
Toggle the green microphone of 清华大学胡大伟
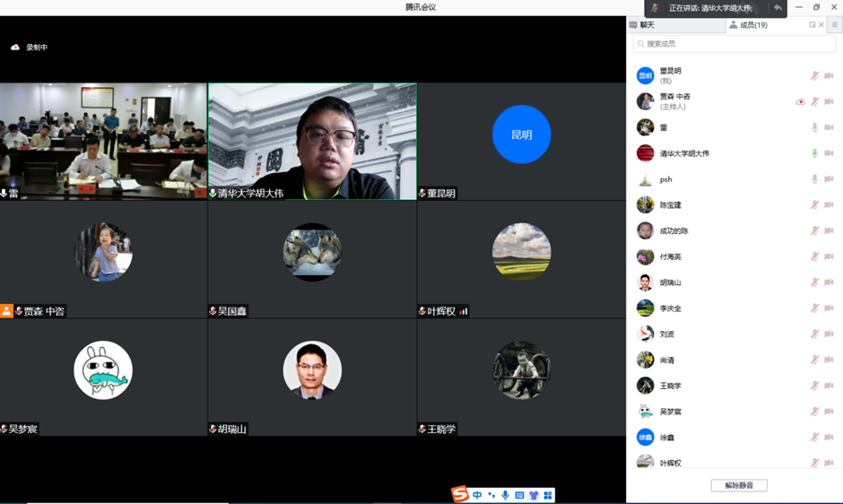click(815, 153)
